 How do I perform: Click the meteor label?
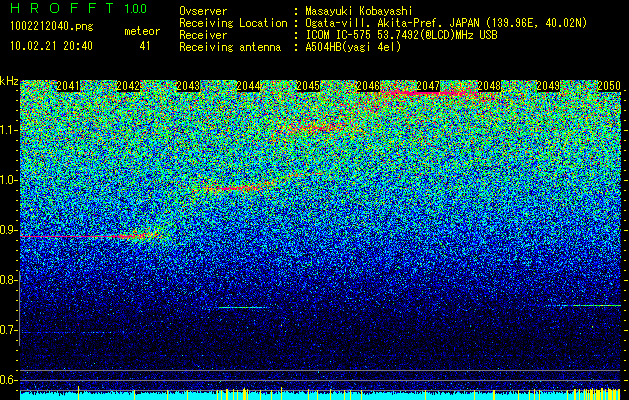142,31
